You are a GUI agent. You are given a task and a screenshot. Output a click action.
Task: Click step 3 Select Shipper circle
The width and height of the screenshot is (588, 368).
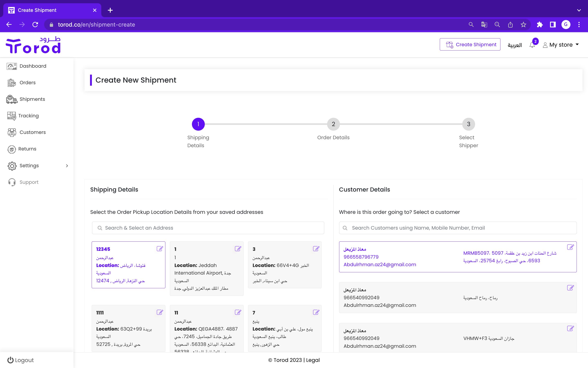(468, 124)
